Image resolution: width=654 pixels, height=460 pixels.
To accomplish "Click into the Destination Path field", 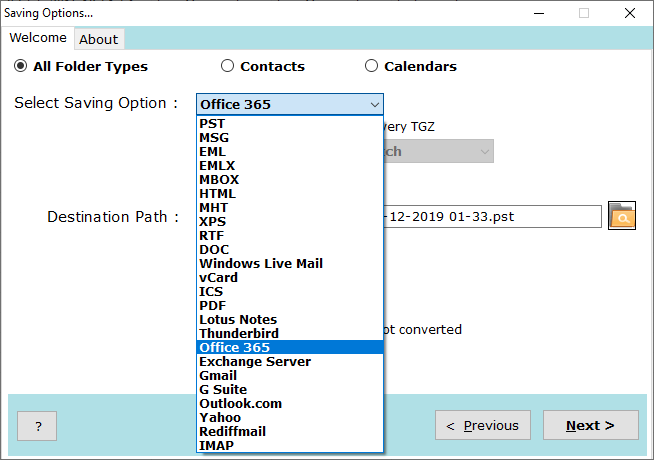I will coord(492,216).
